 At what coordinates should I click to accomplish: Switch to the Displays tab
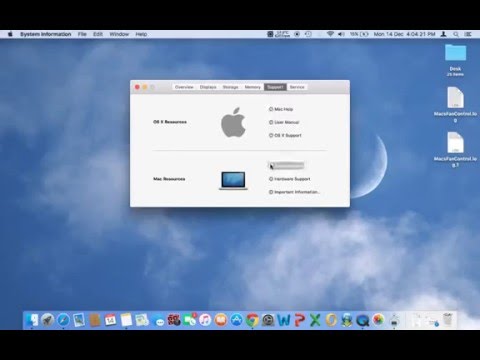208,87
